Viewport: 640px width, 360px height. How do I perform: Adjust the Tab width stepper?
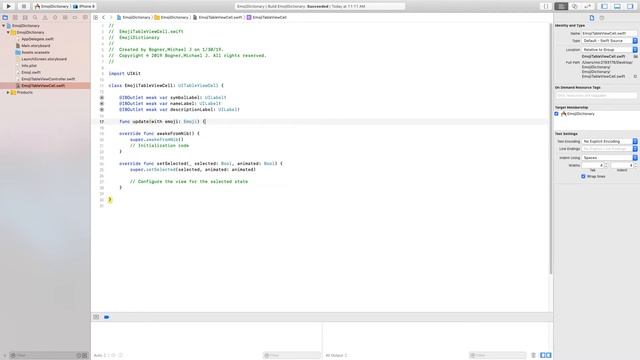point(606,165)
